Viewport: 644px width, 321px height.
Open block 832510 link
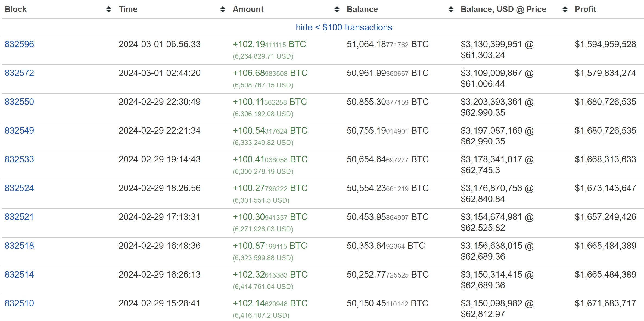coord(19,303)
